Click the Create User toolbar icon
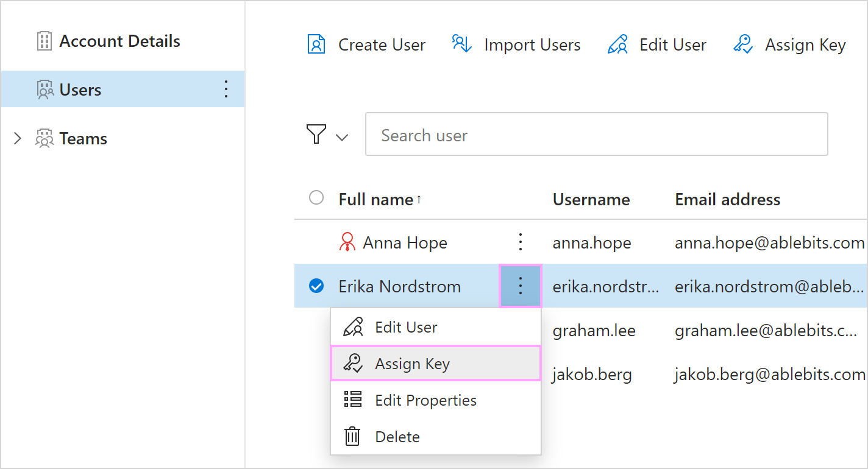Image resolution: width=868 pixels, height=469 pixels. (316, 44)
